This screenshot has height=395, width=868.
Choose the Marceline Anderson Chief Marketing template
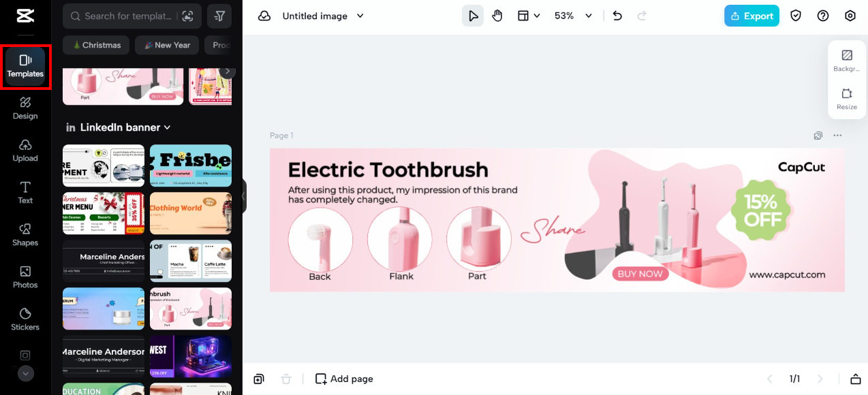click(x=104, y=261)
